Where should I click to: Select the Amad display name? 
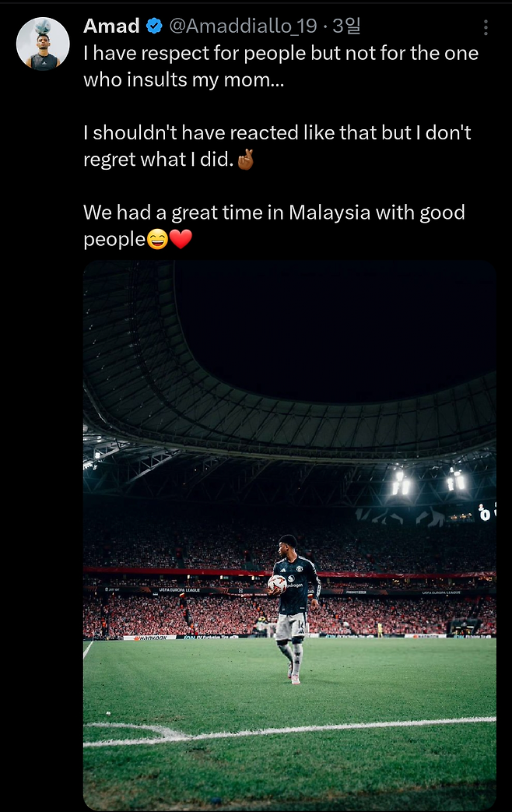[111, 26]
